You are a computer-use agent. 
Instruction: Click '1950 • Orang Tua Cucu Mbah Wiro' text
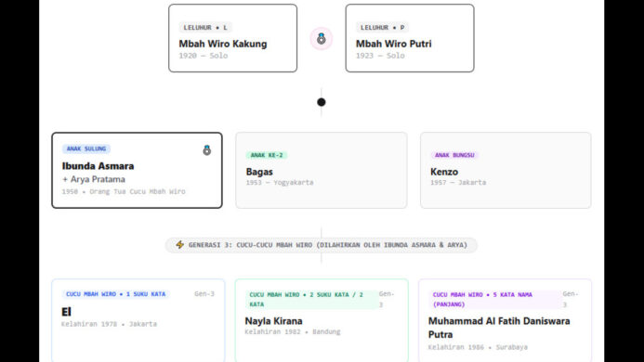coord(124,191)
